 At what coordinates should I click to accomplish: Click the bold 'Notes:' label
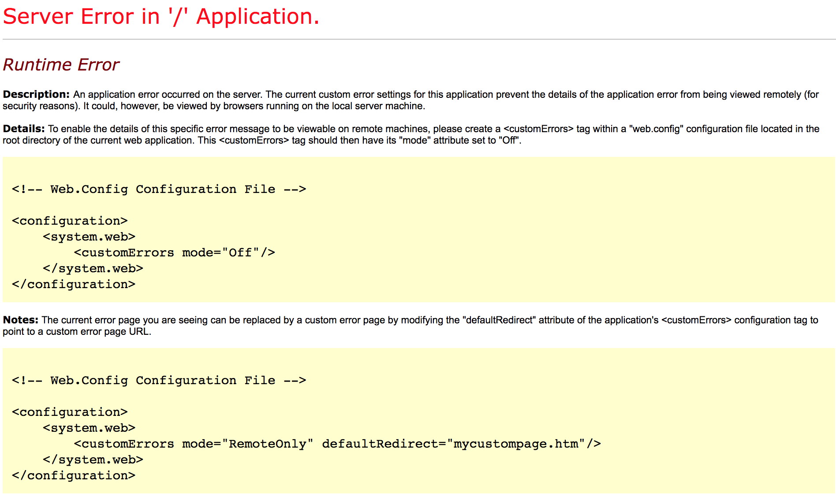tap(21, 320)
